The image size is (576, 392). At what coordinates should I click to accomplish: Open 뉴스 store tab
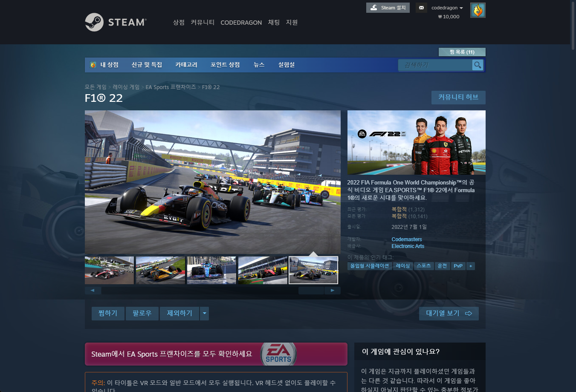click(259, 65)
